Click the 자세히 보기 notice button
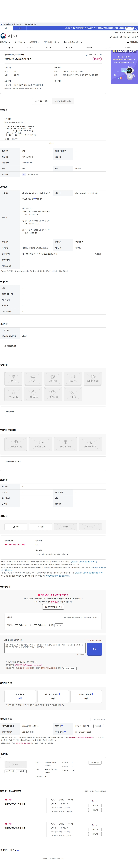The width and height of the screenshot is (138, 868). (130, 28)
